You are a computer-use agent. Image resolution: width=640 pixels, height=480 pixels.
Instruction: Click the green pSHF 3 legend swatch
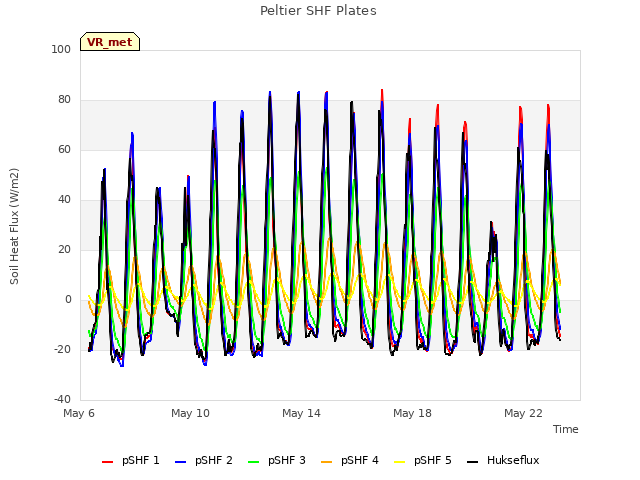tap(253, 462)
